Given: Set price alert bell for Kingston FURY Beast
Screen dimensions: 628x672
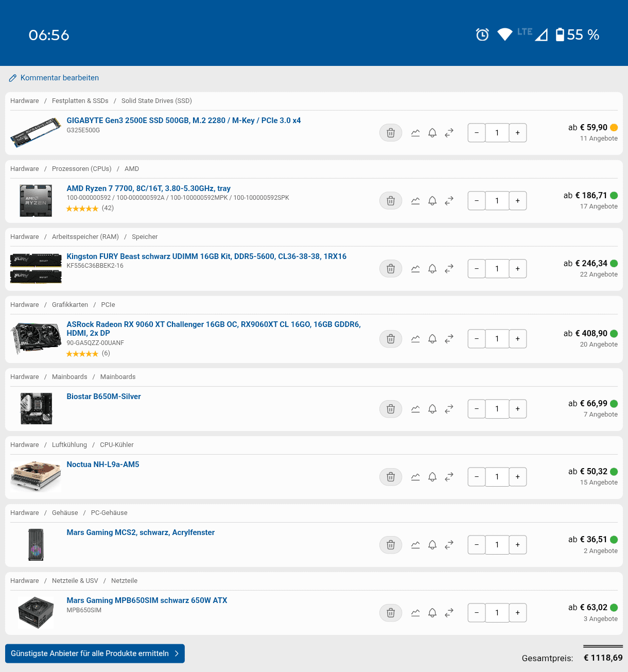Looking at the screenshot, I should tap(432, 269).
